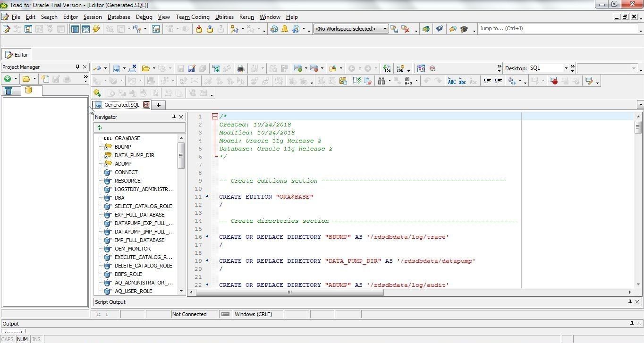644x343 pixels.
Task: Close the Project Manager panel
Action: tap(85, 67)
